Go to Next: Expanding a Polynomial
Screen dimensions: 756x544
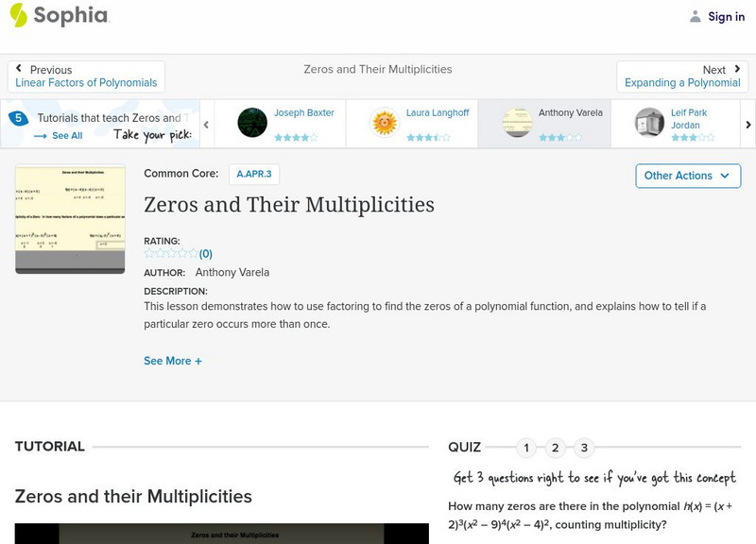click(x=682, y=76)
